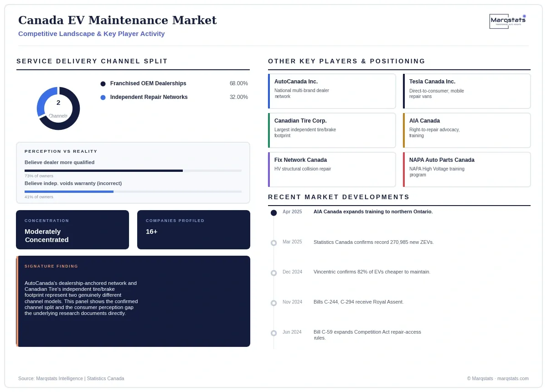
Task: Click the Jun 2024 timeline marker
Action: point(273,333)
